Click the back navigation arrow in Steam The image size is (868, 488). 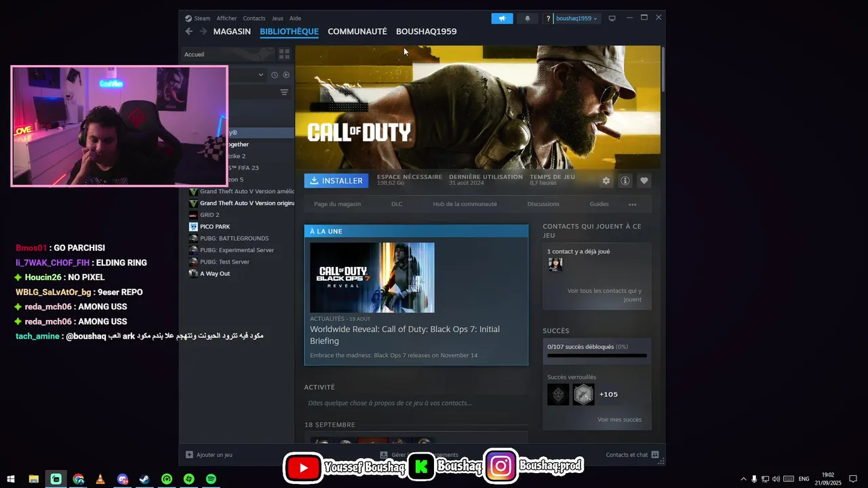189,31
